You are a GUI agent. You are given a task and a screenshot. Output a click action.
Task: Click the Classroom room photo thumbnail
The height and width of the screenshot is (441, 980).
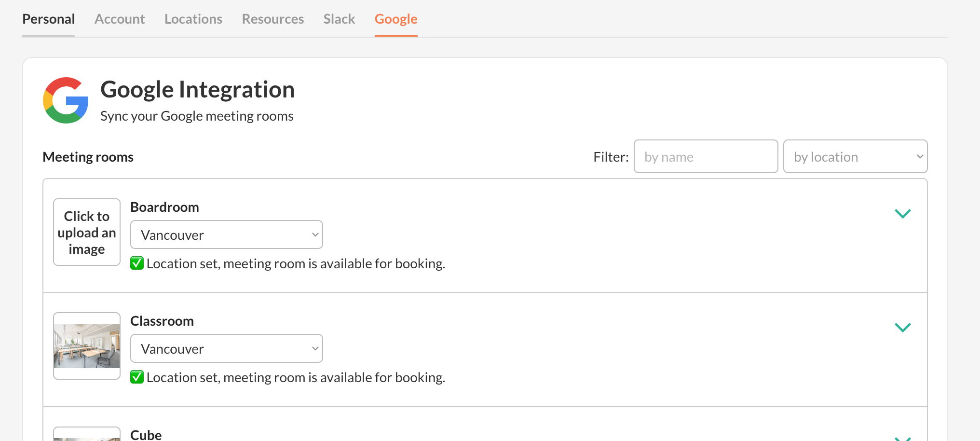(x=87, y=346)
